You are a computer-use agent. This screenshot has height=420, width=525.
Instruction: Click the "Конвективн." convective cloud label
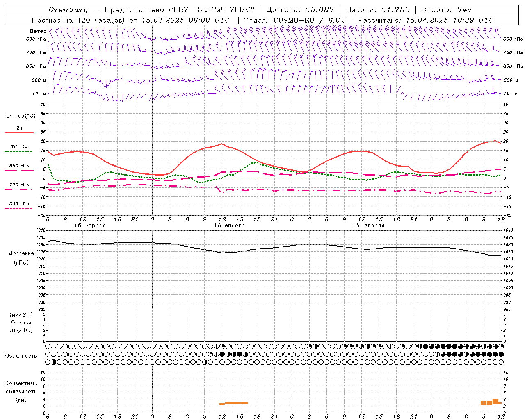(x=21, y=383)
